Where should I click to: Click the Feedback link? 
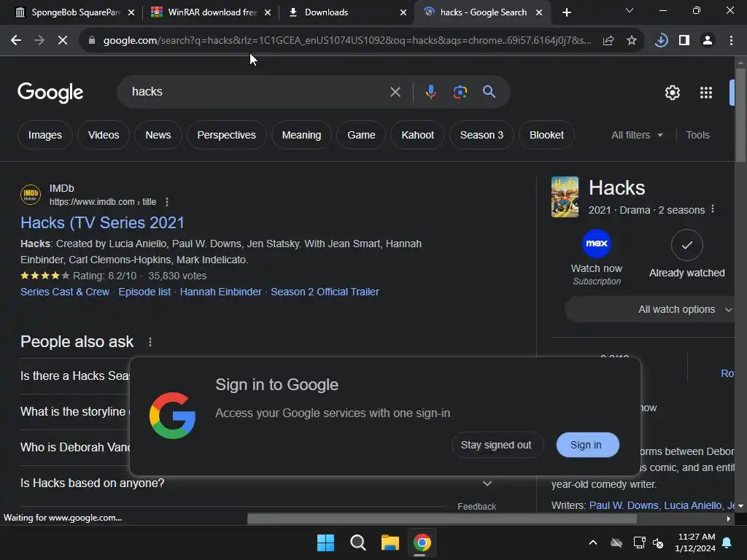tap(477, 507)
